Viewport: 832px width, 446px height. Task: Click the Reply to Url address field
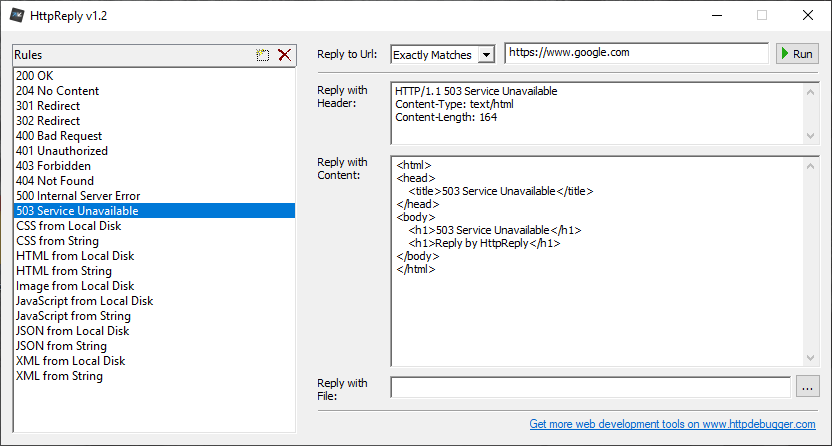point(637,53)
